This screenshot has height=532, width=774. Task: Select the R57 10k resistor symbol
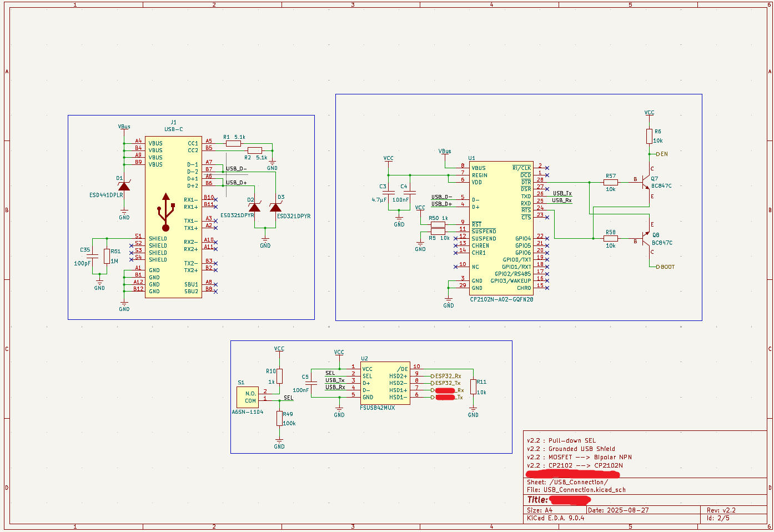coord(610,182)
